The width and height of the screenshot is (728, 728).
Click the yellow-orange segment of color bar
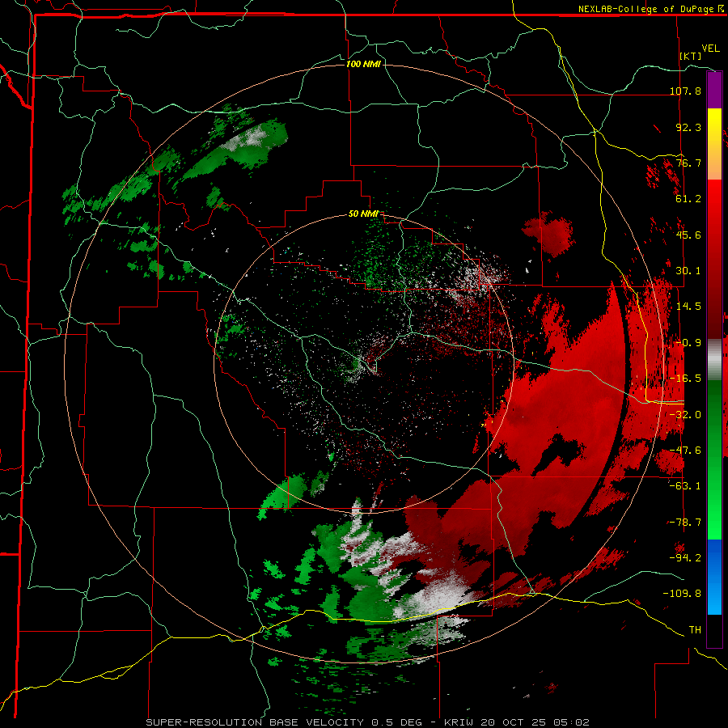pyautogui.click(x=714, y=145)
